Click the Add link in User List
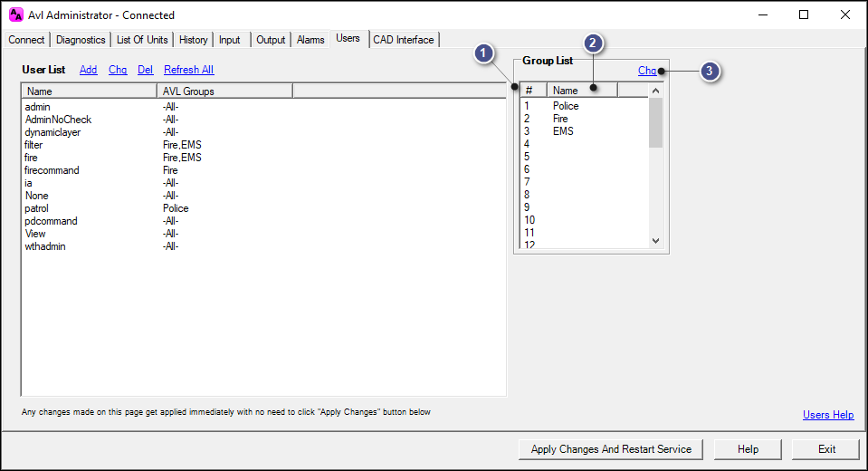868x471 pixels. (88, 70)
